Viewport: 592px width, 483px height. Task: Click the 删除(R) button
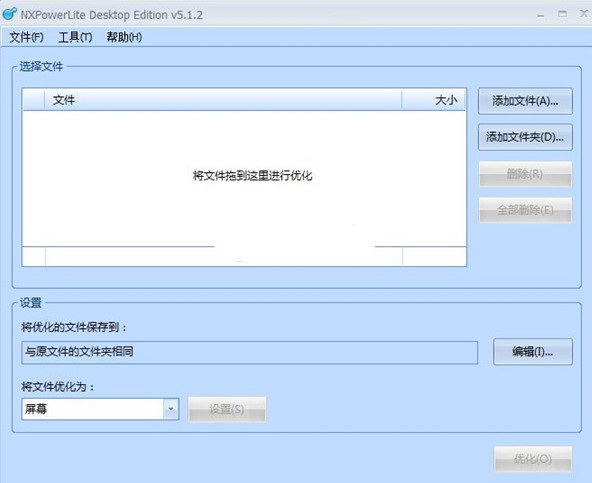[525, 174]
